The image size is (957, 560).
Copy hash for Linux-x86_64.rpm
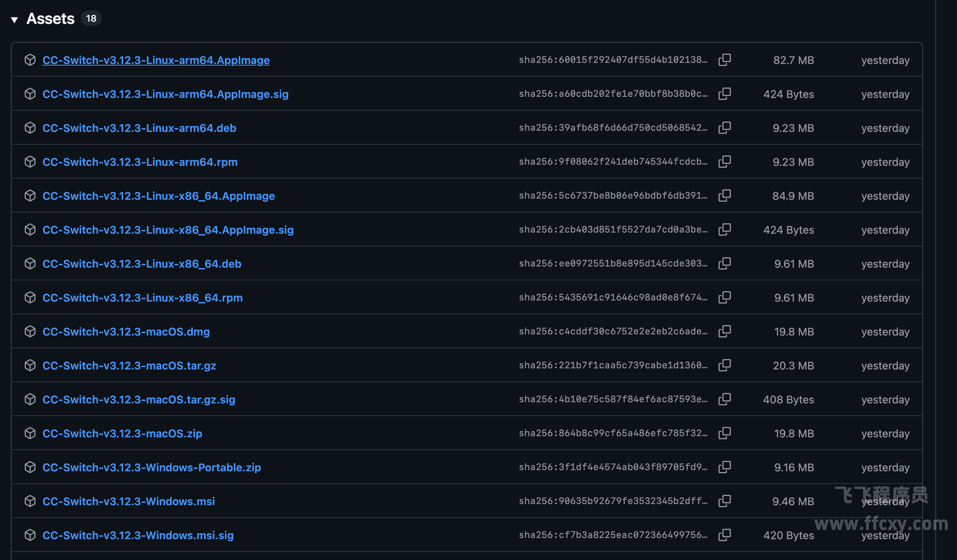click(724, 297)
